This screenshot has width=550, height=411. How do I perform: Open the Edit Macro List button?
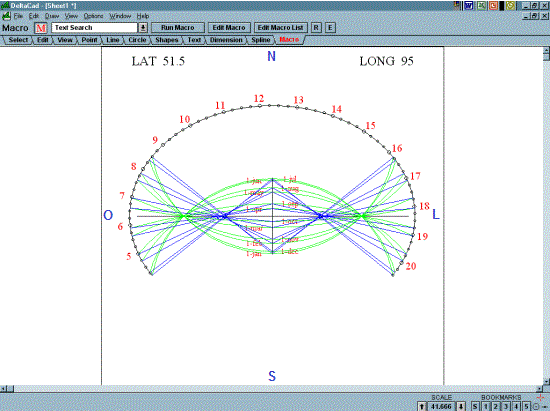pos(280,28)
